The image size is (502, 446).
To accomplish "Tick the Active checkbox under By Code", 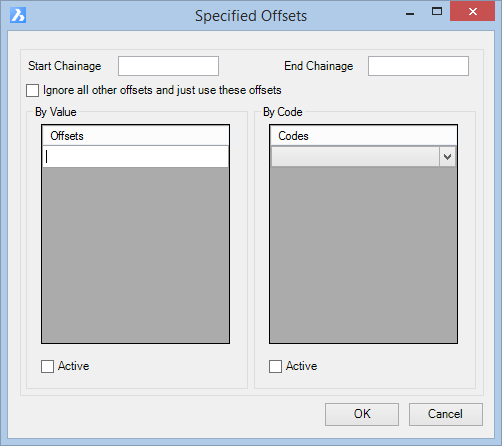I will (275, 366).
